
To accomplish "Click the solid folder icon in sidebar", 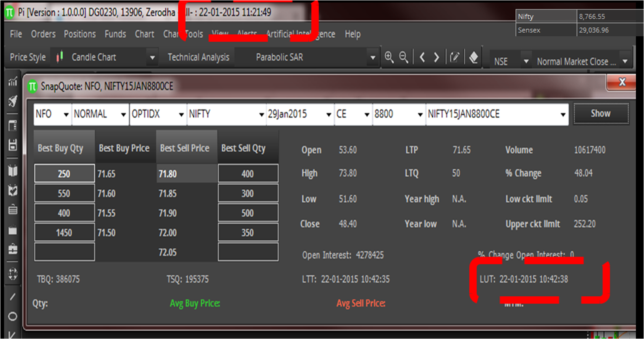I will pyautogui.click(x=13, y=230).
